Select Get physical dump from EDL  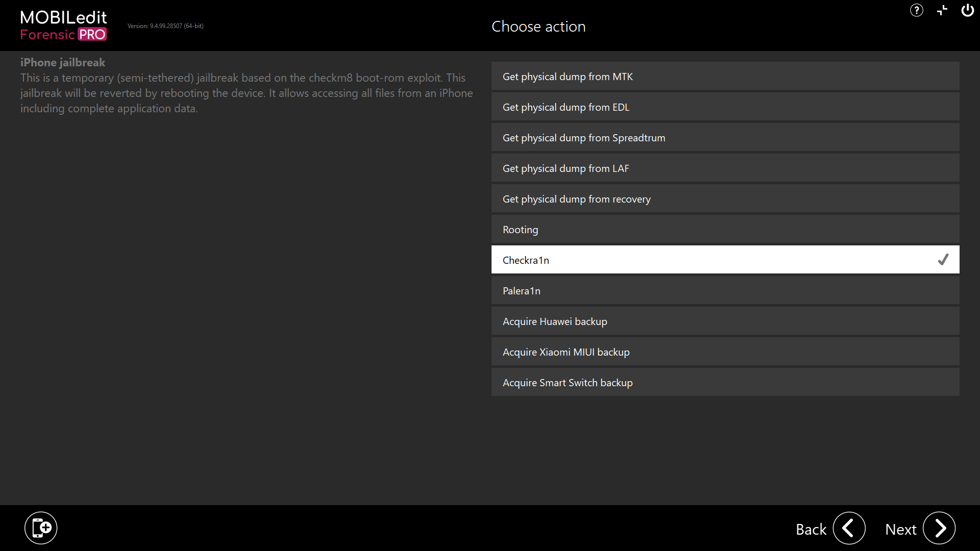pyautogui.click(x=725, y=107)
